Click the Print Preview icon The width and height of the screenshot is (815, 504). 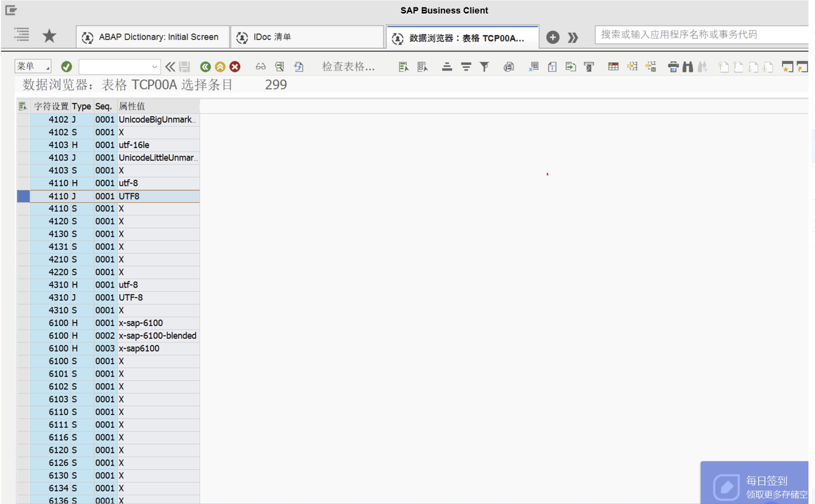(509, 67)
